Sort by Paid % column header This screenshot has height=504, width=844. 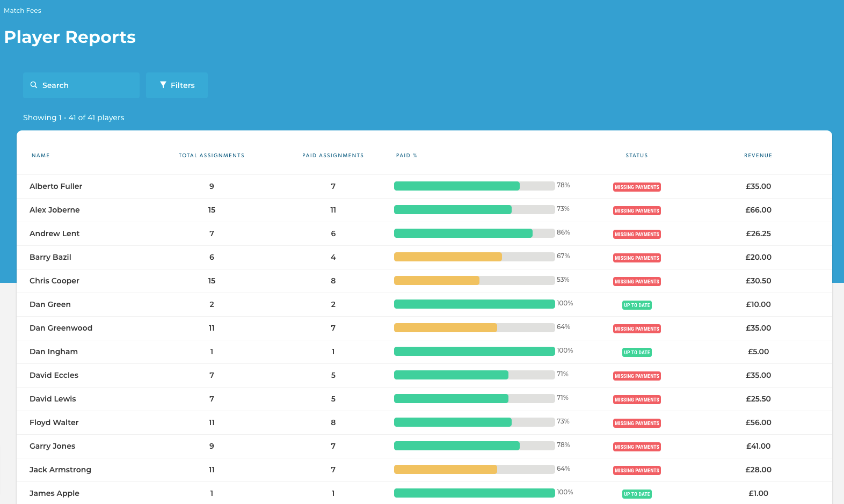406,156
